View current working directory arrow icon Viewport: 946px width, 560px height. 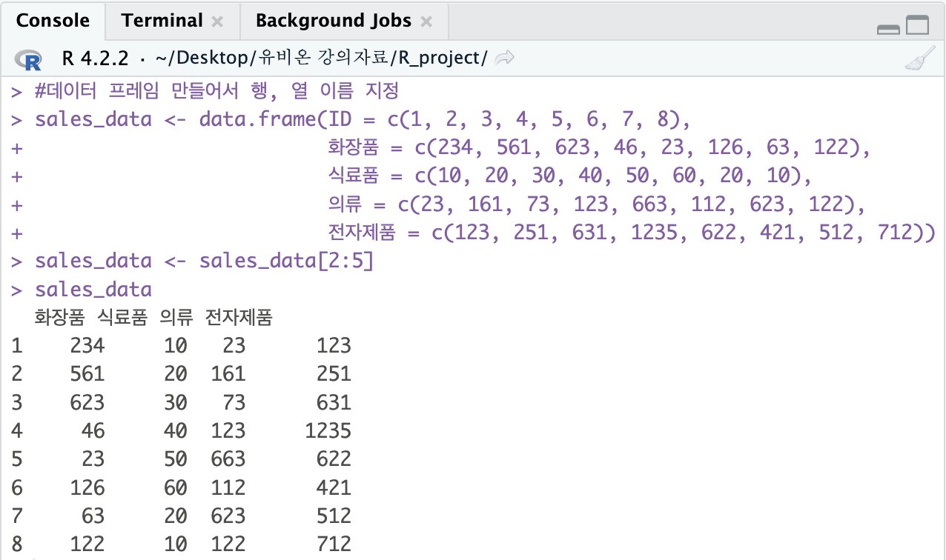coord(504,58)
